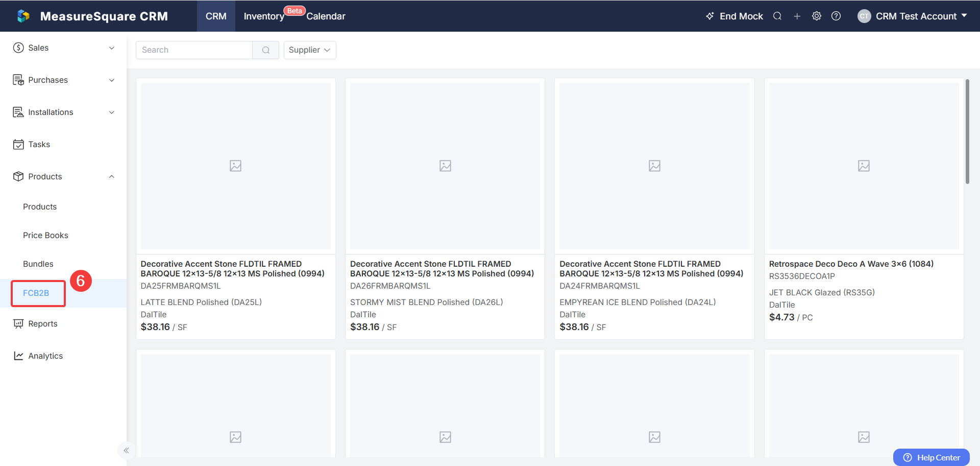The width and height of the screenshot is (980, 466).
Task: Click the product list vertical scrollbar
Action: coord(967,131)
